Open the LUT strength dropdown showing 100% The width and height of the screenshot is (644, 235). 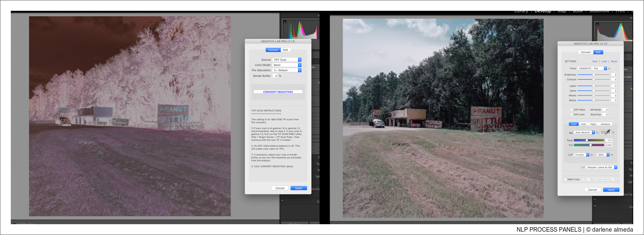point(603,155)
